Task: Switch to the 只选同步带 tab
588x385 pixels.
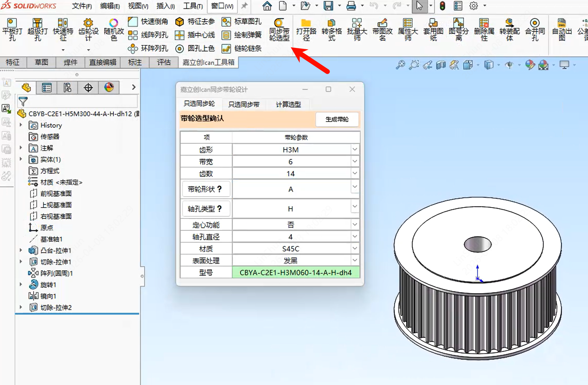Action: pyautogui.click(x=244, y=104)
